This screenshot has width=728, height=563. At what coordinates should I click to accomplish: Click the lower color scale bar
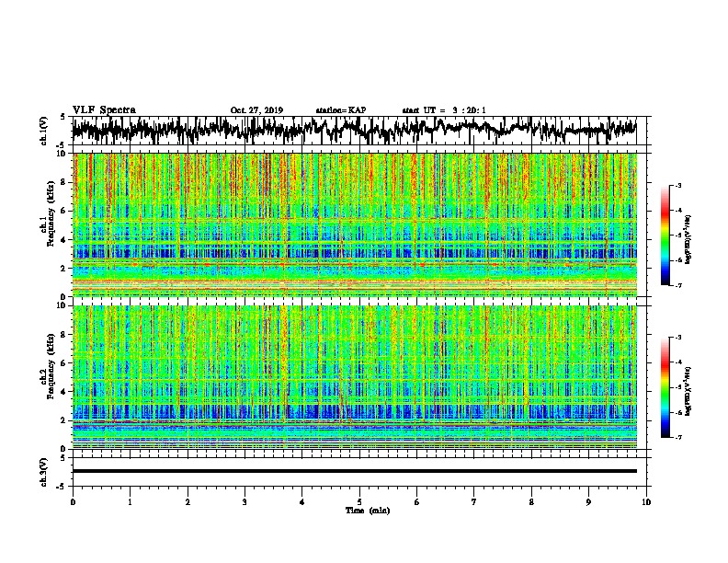tap(665, 387)
